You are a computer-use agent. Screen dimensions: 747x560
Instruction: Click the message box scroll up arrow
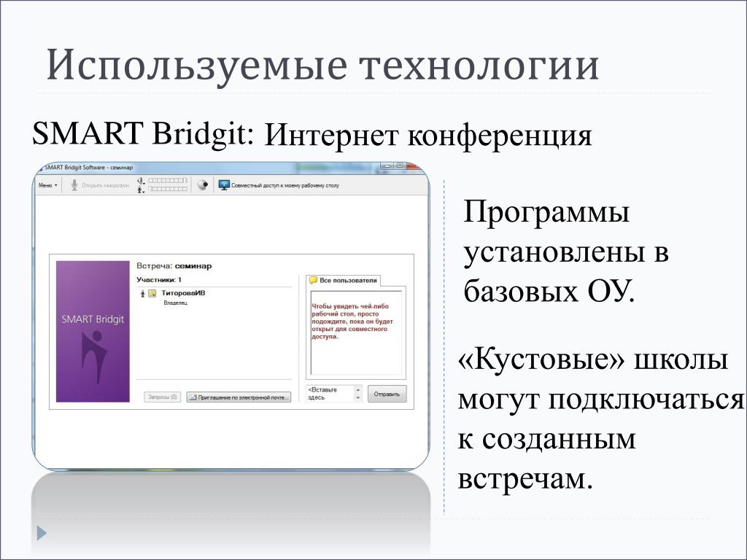[x=358, y=389]
